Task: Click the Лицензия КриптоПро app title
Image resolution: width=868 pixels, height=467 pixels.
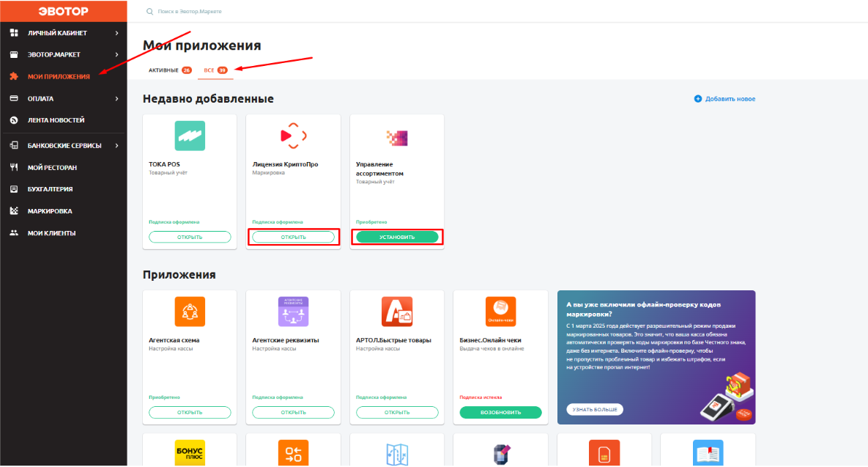Action: [x=285, y=164]
